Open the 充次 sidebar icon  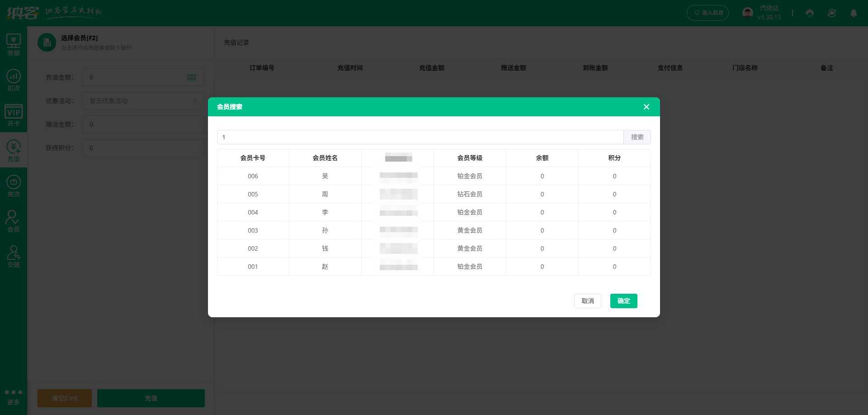point(14,186)
